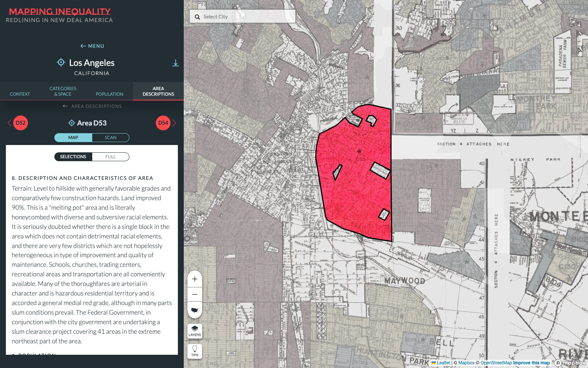Select the SELECTIONS text mode

click(x=73, y=157)
